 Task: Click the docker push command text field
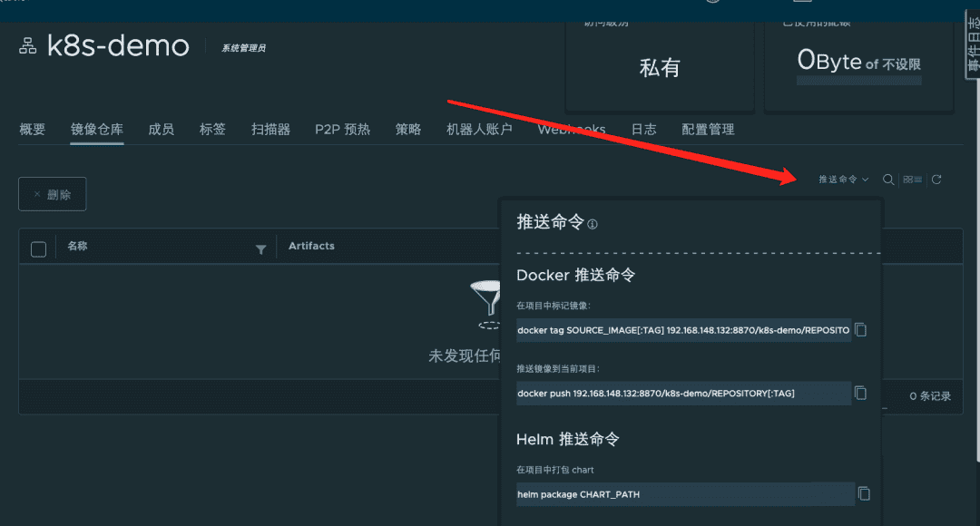point(683,393)
